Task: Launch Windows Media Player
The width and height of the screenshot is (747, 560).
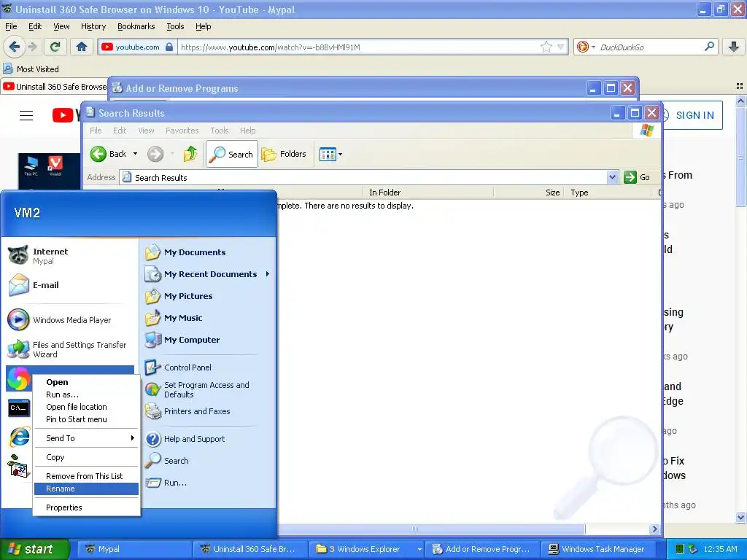Action: pos(69,320)
